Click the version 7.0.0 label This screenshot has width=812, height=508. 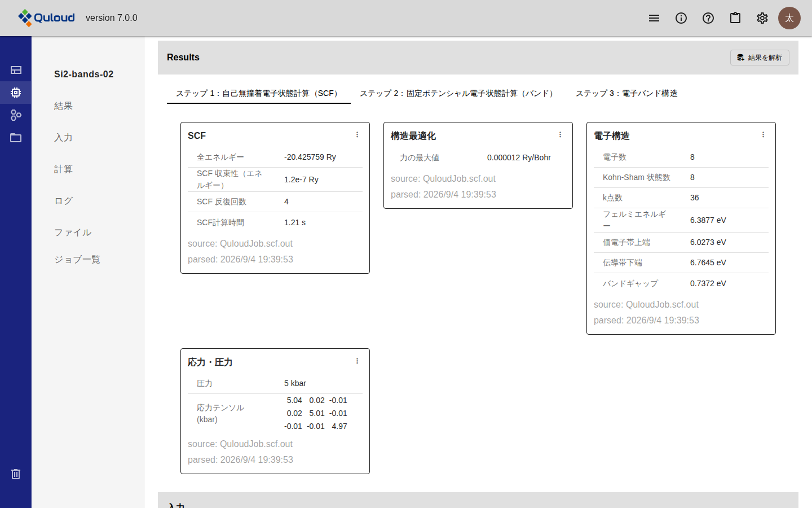point(112,17)
